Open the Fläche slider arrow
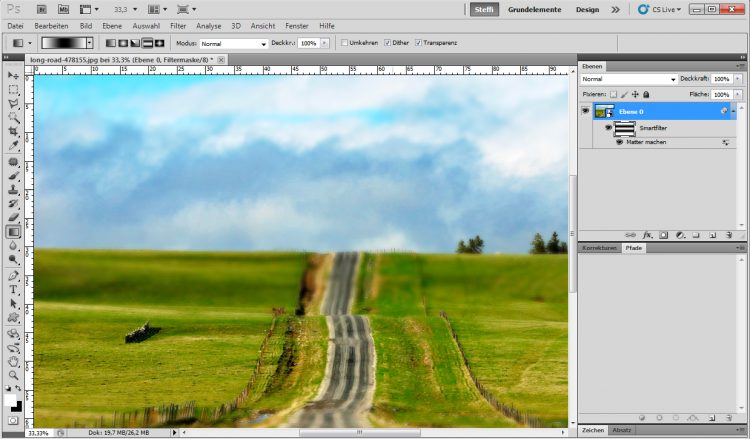The height and width of the screenshot is (439, 750). click(x=738, y=95)
